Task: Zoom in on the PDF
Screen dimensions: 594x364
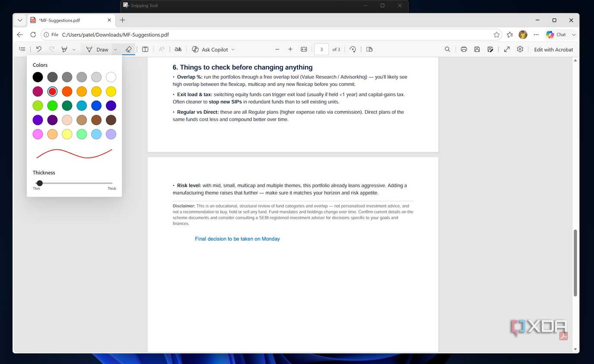Action: (x=290, y=49)
